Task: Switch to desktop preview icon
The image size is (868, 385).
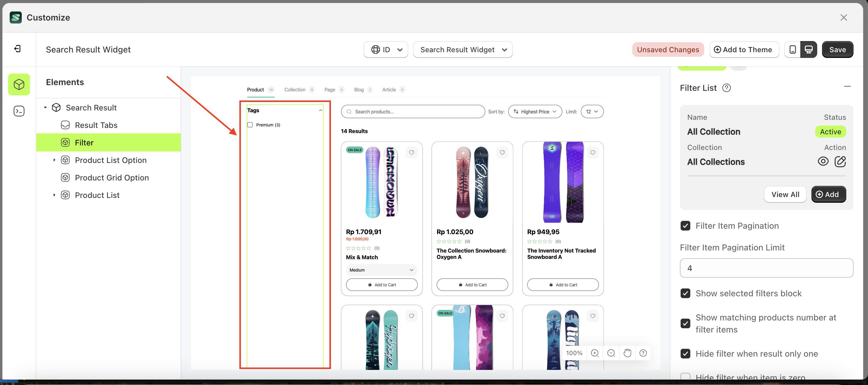Action: tap(809, 49)
